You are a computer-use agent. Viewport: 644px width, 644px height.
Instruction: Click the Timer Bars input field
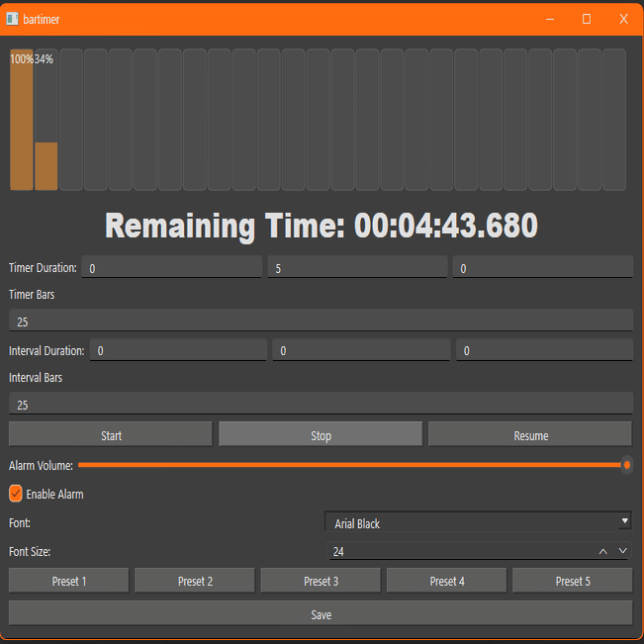321,321
